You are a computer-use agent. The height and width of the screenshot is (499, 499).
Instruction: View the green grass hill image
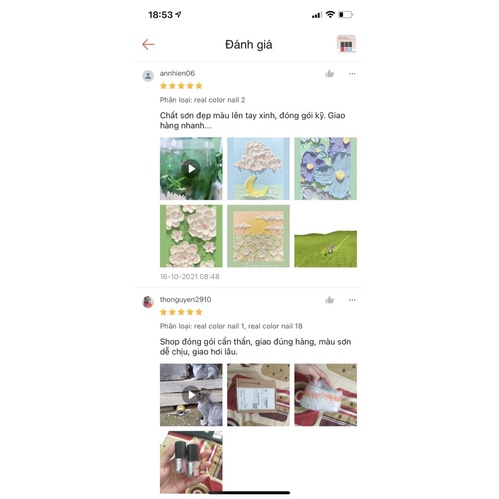point(325,236)
